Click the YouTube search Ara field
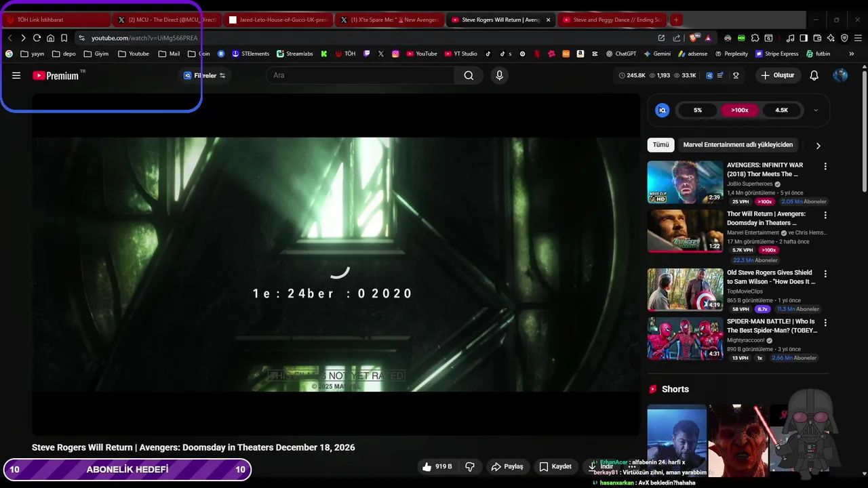 (x=359, y=75)
